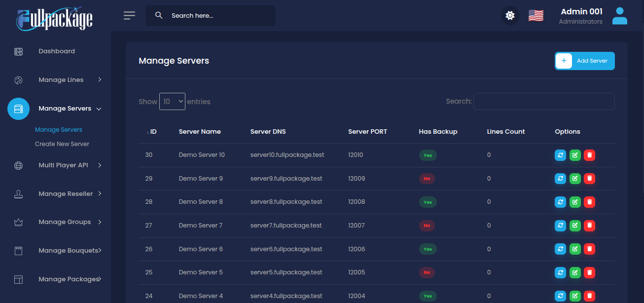Toggle the sidebar with the hamburger icon
The image size is (644, 303).
(x=129, y=16)
